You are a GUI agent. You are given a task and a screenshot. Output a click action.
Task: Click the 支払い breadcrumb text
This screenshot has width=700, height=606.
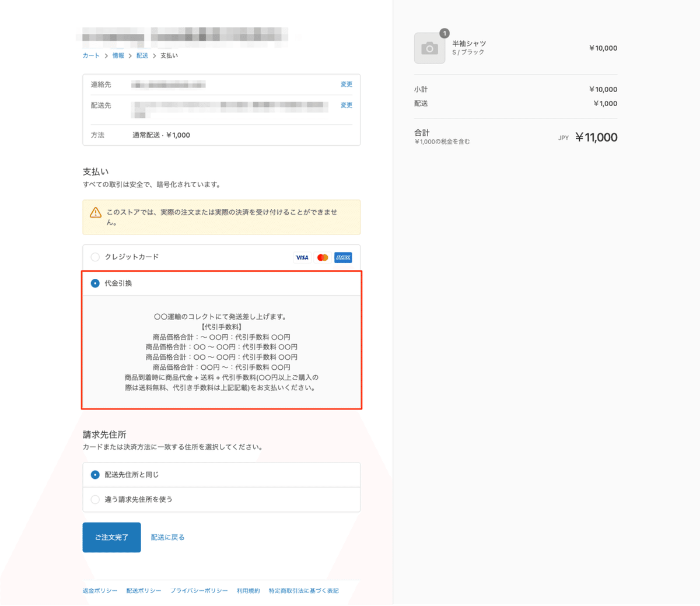tap(169, 55)
